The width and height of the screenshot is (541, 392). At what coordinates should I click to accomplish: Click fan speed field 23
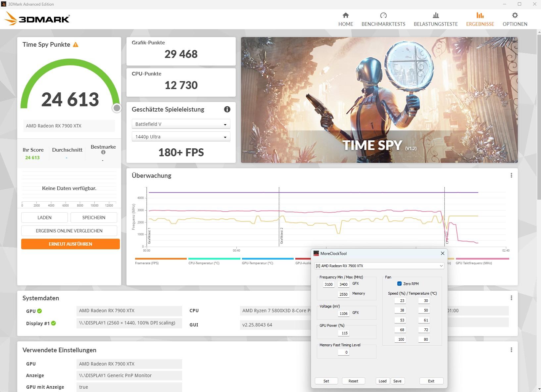tap(400, 301)
